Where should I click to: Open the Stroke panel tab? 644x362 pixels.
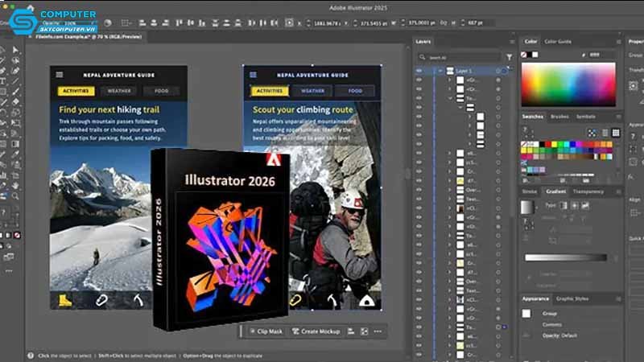[x=530, y=191]
